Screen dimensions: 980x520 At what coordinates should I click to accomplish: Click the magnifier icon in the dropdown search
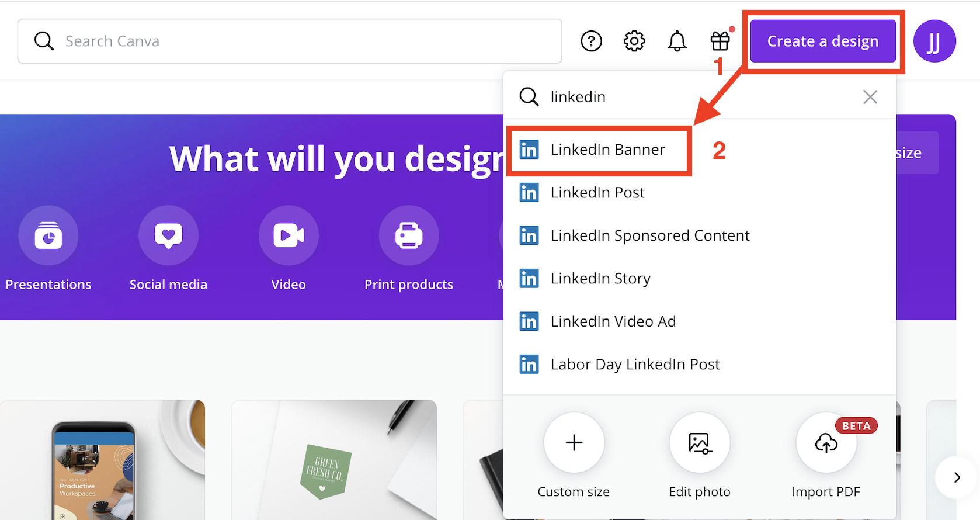click(x=529, y=97)
